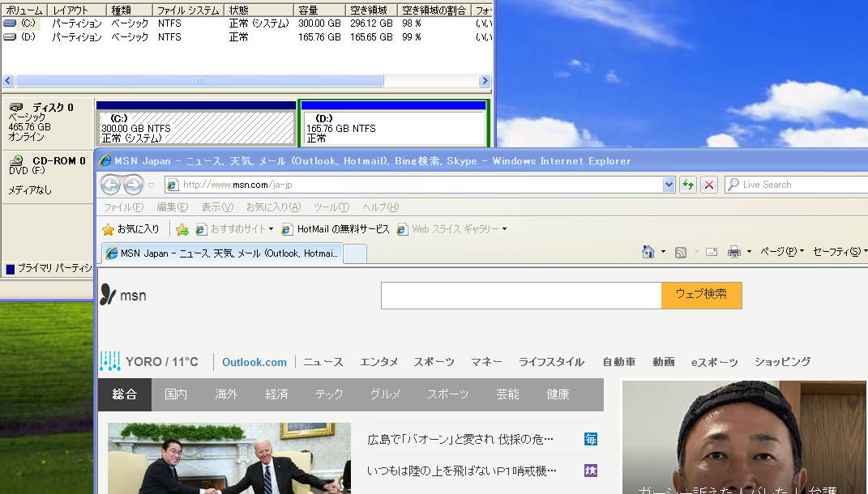868x494 pixels.
Task: Click the ウェブ検索 button
Action: coord(701,295)
